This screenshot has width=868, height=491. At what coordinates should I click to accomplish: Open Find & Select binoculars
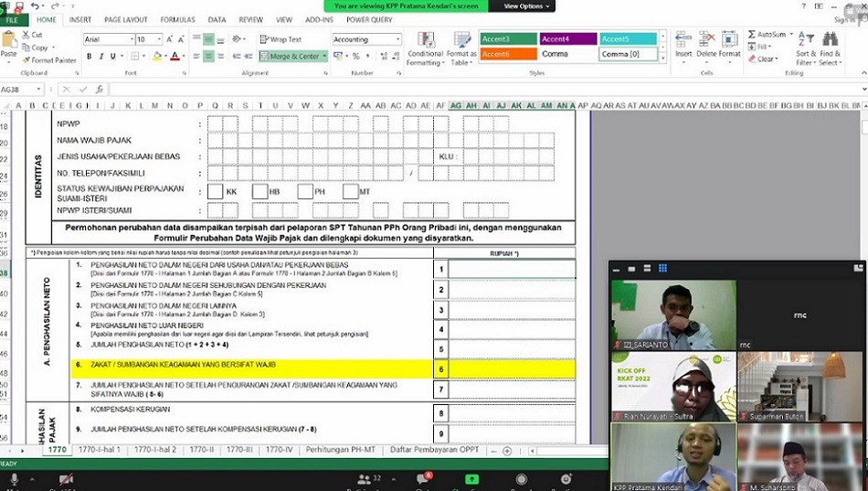[x=830, y=47]
